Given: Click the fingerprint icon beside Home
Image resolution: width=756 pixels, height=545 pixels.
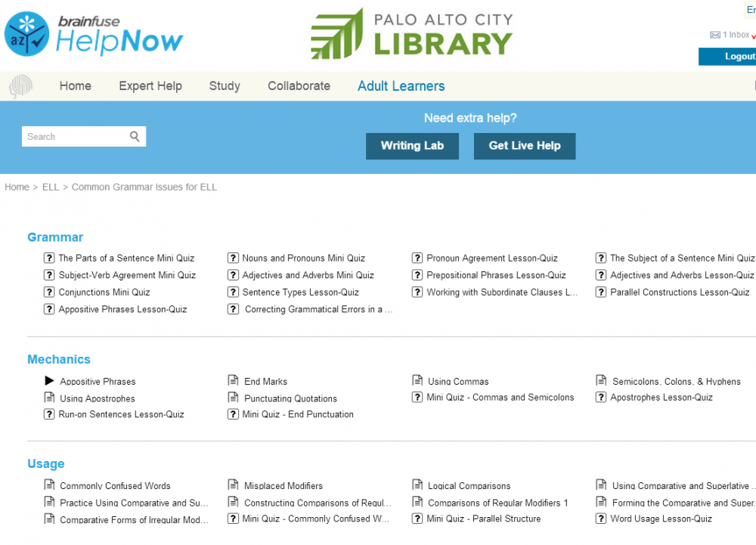Looking at the screenshot, I should (20, 87).
